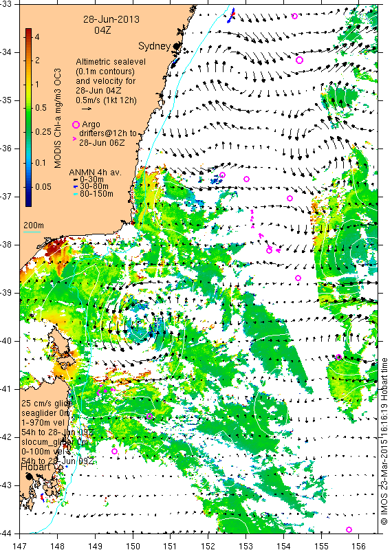Click the 'Argo' legend label
392x550 pixels.
click(x=91, y=124)
